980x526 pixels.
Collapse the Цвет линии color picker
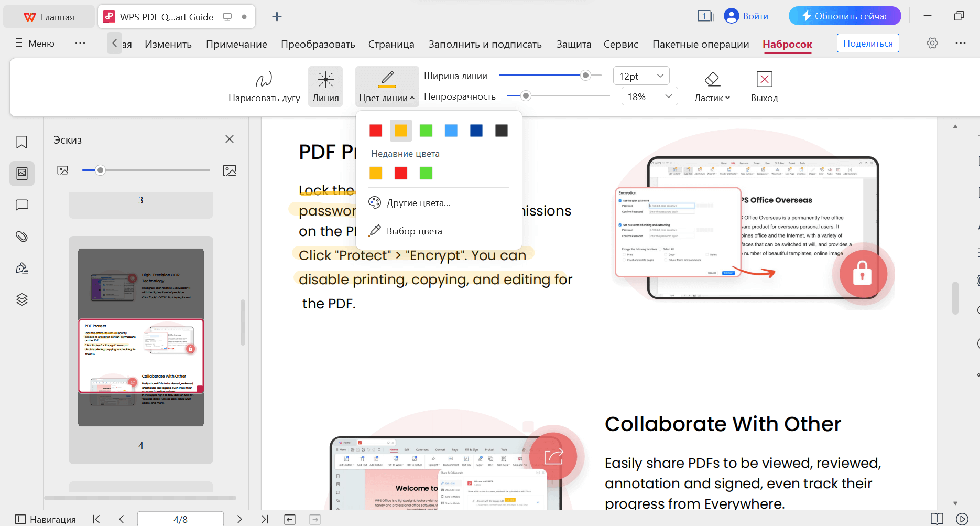(x=386, y=86)
